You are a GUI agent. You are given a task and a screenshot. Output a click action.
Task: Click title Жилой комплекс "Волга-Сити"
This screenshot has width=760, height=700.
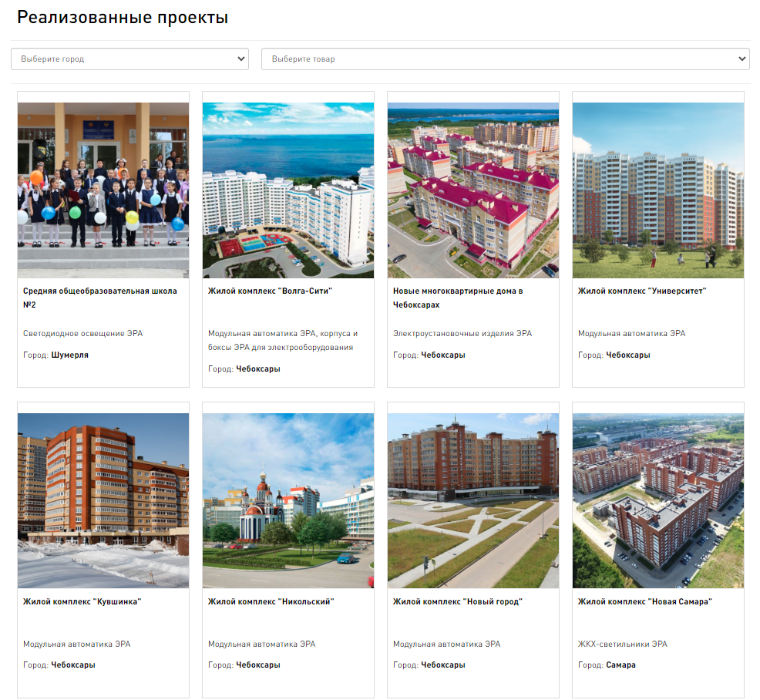(270, 291)
